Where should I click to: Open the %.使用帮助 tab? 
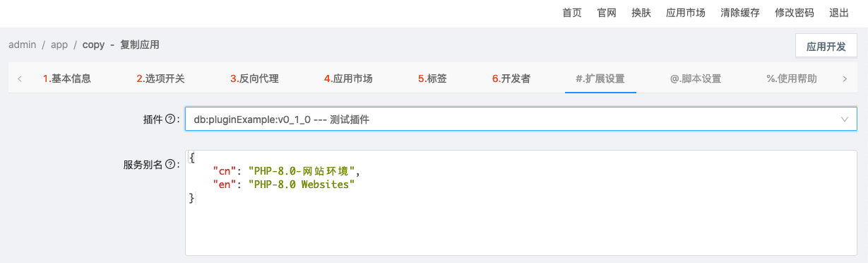tap(792, 78)
